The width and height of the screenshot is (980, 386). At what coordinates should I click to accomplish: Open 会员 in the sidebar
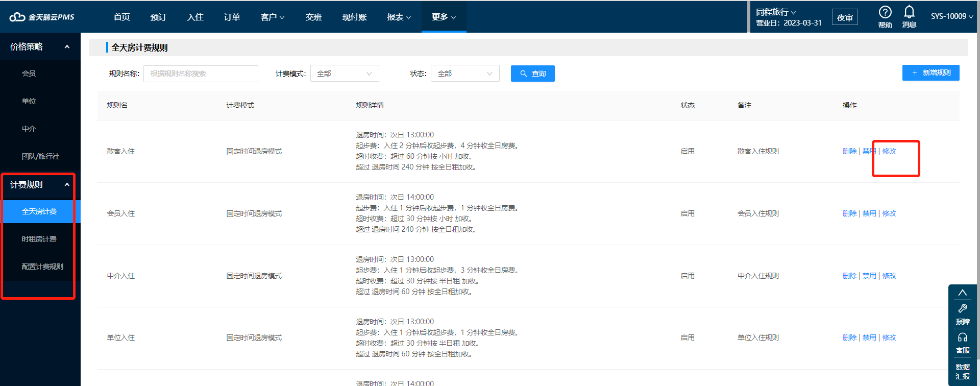(x=29, y=74)
